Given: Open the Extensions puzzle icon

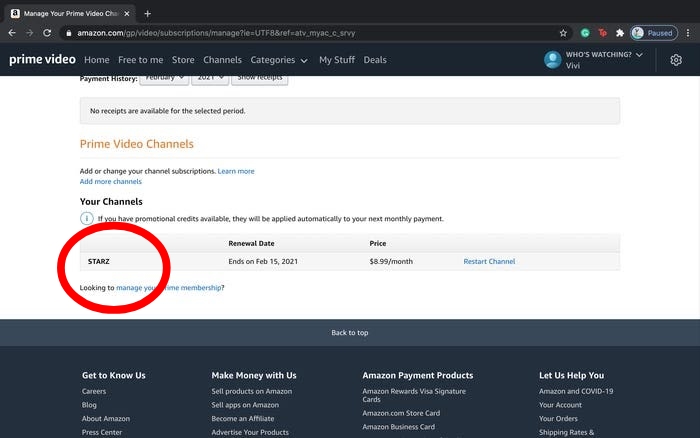Looking at the screenshot, I should 620,33.
